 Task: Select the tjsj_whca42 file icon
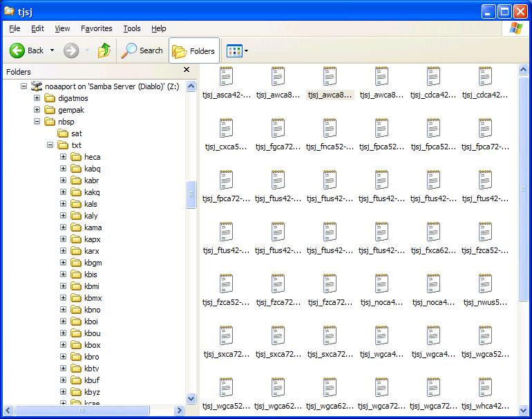pos(485,387)
